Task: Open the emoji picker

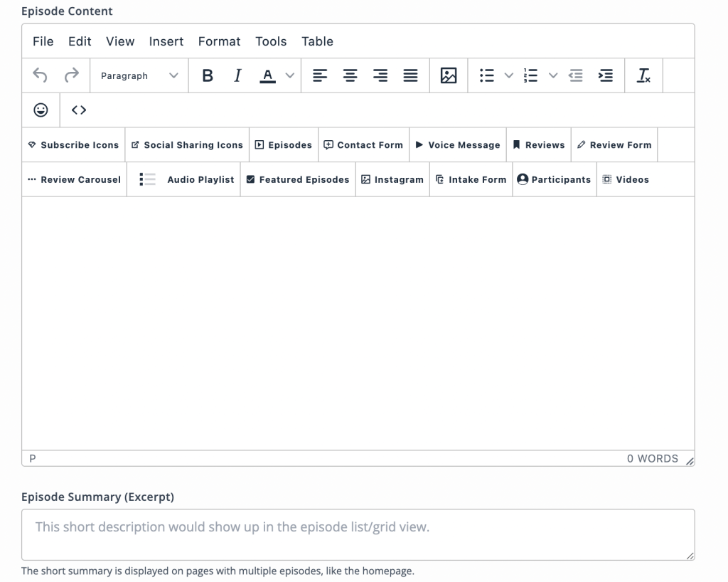Action: click(41, 110)
